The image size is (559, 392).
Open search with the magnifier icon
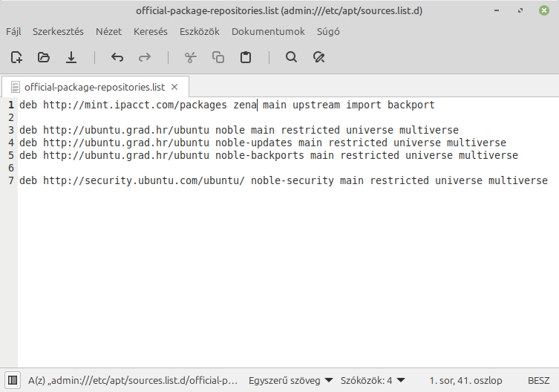(291, 57)
